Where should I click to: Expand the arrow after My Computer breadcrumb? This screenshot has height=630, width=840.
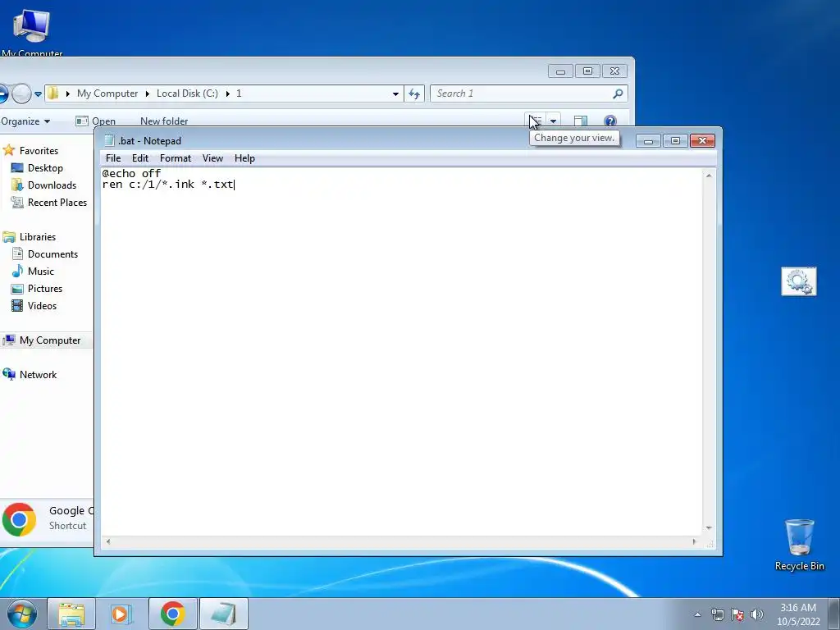pos(148,94)
